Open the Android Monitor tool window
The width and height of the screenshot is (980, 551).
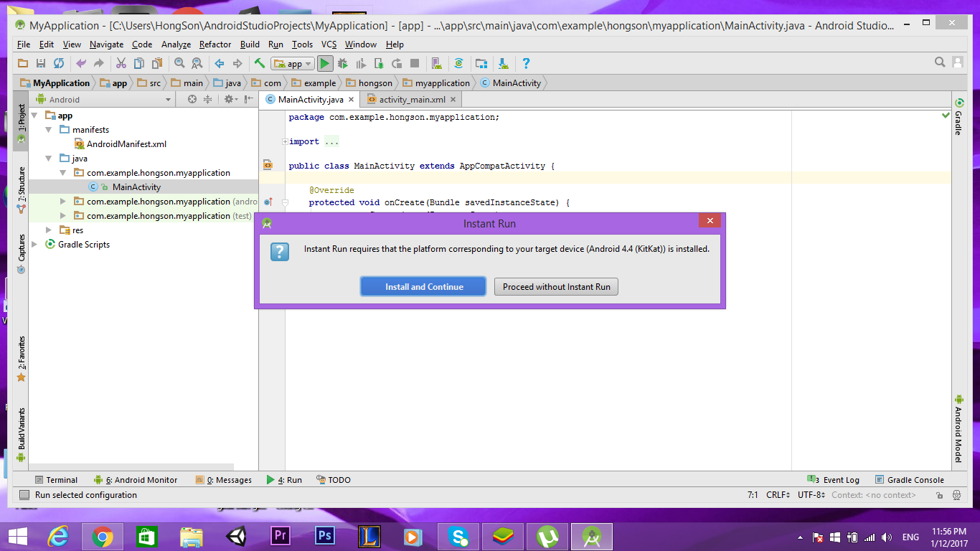click(136, 480)
